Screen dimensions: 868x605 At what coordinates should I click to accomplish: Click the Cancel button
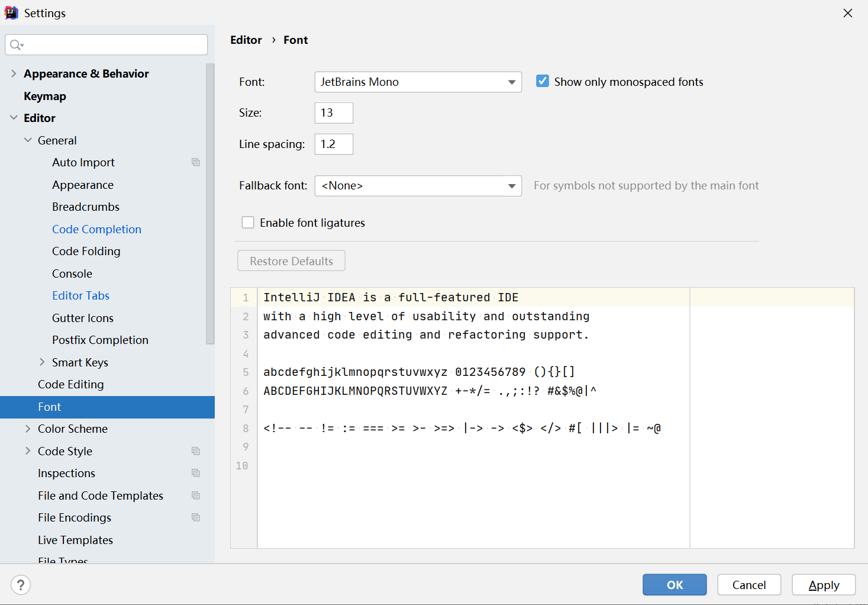[749, 585]
